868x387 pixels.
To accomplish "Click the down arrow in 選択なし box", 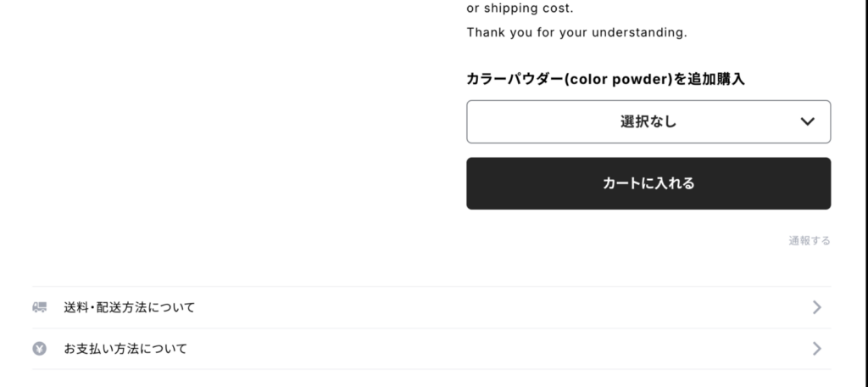I will 808,121.
